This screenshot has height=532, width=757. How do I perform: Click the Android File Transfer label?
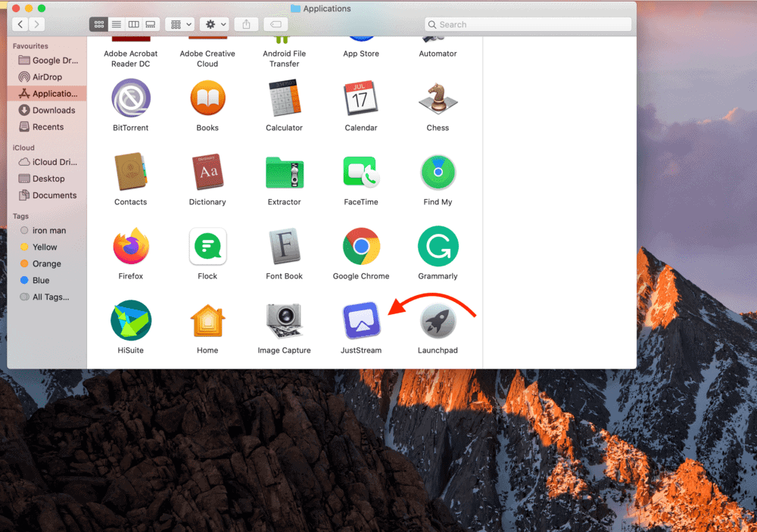coord(285,58)
